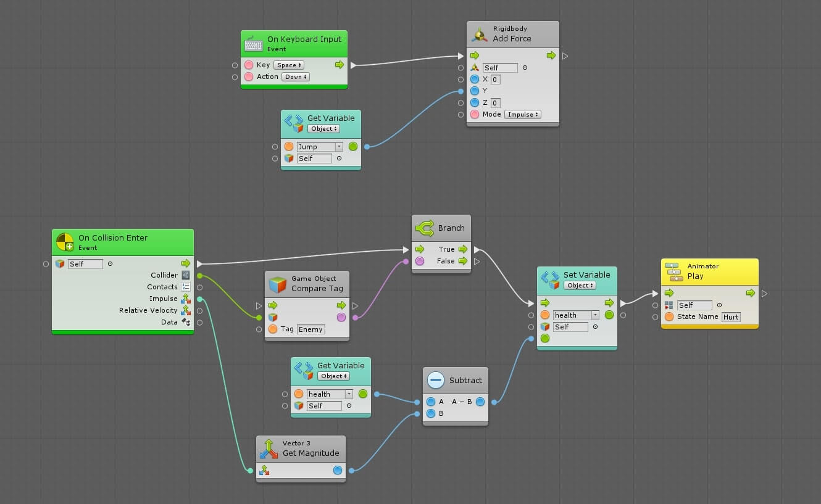This screenshot has height=504, width=821.
Task: Open the Action dropdown set to Down
Action: click(x=296, y=77)
